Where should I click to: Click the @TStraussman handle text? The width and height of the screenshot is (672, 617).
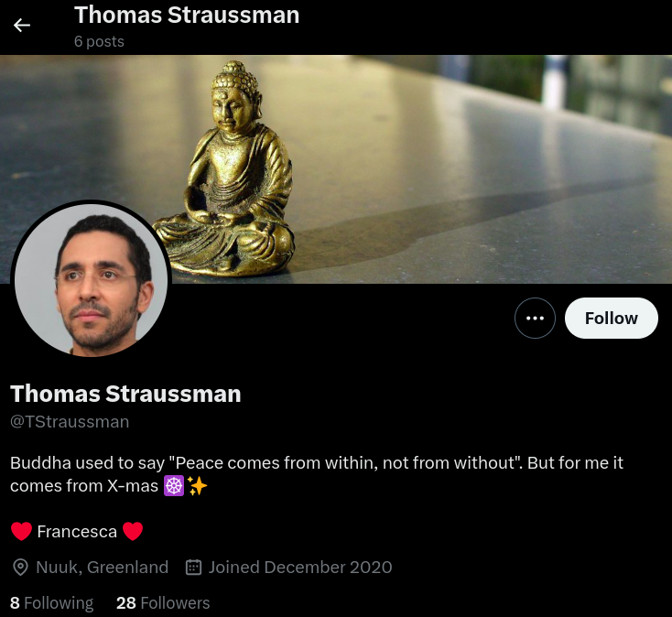70,422
